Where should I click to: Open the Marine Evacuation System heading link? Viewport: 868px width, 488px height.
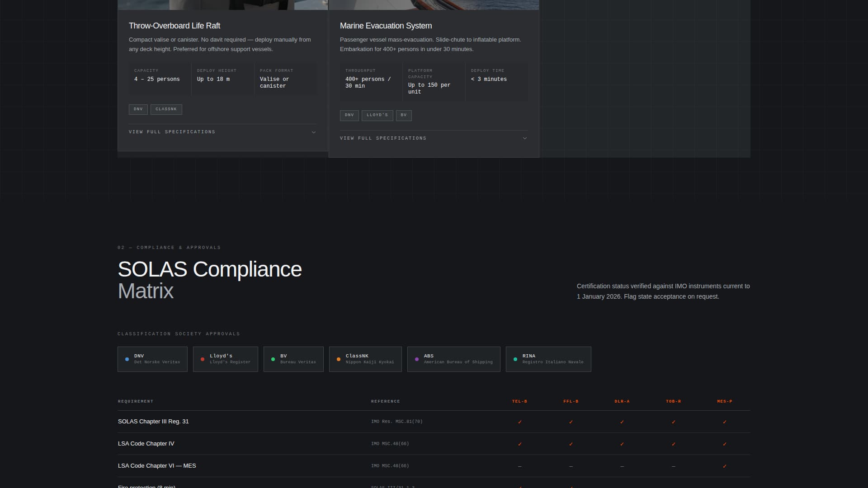[x=385, y=26]
